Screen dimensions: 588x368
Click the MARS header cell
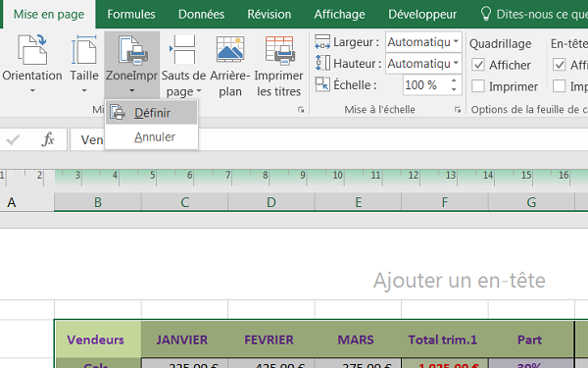point(358,340)
